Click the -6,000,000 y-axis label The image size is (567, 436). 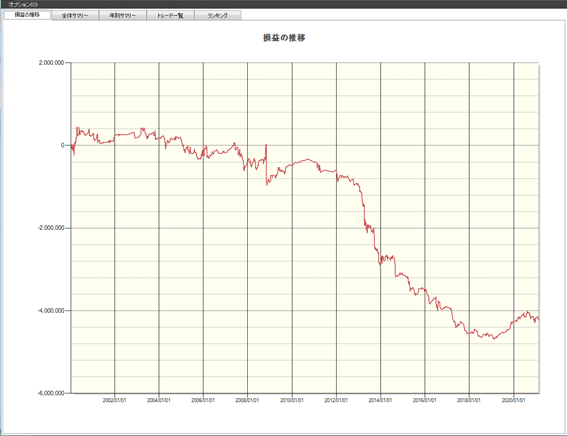coord(51,393)
